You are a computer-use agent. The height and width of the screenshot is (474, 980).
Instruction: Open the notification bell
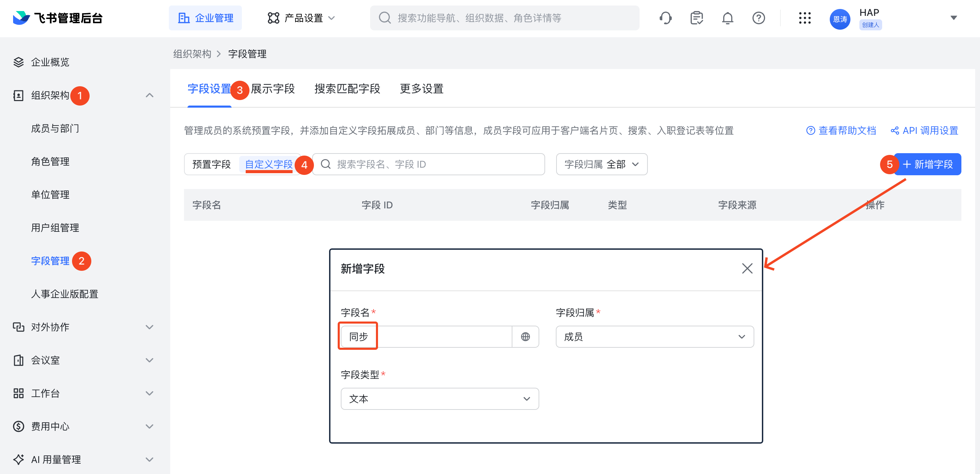(727, 18)
